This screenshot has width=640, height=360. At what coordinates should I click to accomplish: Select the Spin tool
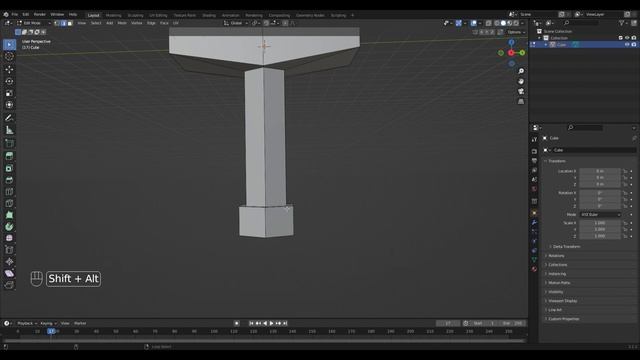[9, 227]
